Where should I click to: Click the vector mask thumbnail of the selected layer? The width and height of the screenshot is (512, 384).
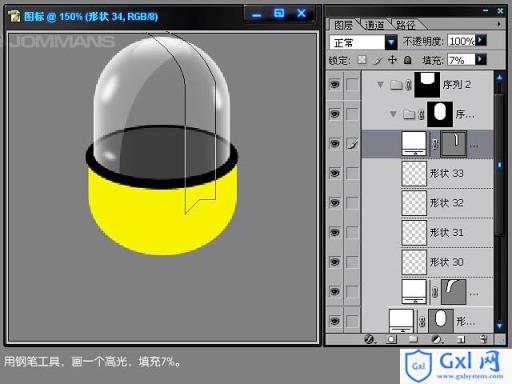click(453, 144)
